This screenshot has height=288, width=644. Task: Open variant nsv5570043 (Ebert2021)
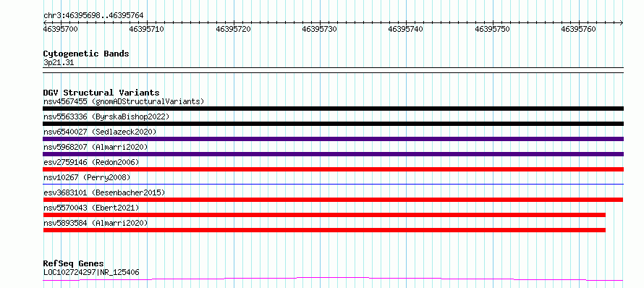pyautogui.click(x=91, y=208)
